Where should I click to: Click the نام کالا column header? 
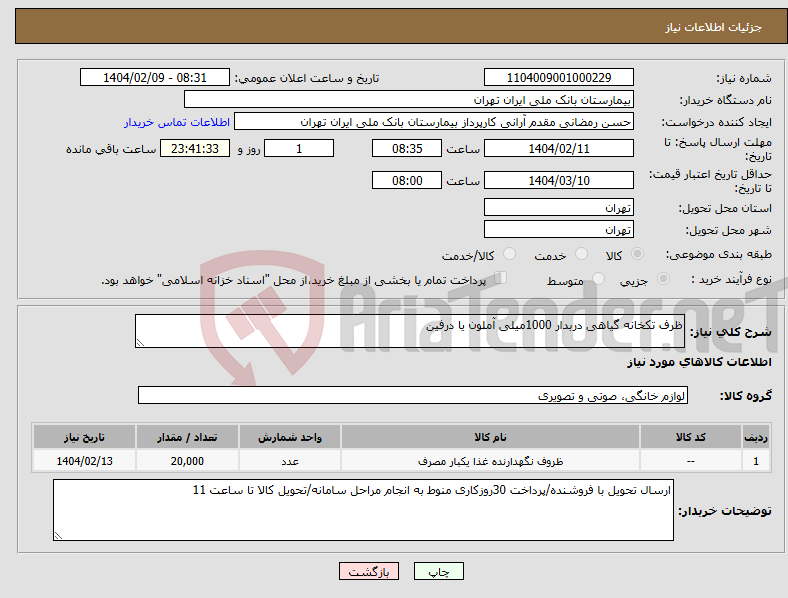click(490, 437)
